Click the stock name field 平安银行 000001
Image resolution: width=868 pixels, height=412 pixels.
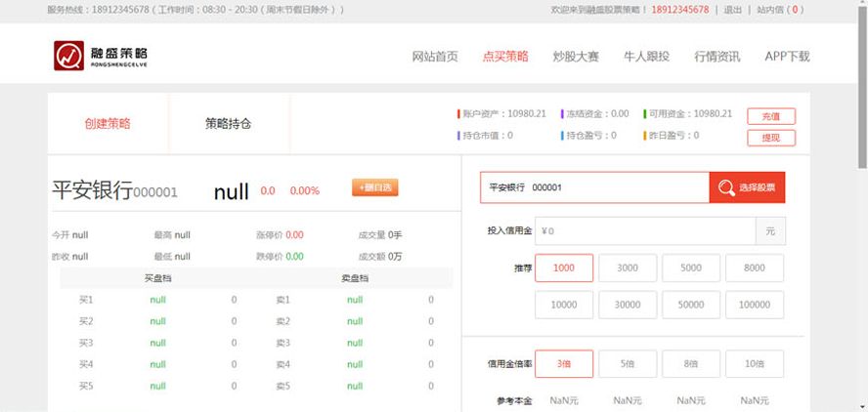pos(594,187)
